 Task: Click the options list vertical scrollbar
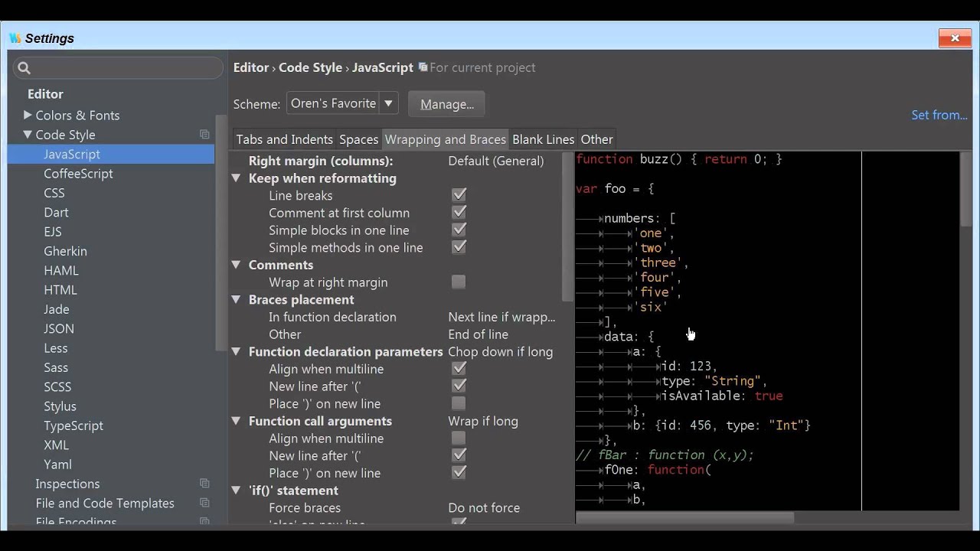567,226
